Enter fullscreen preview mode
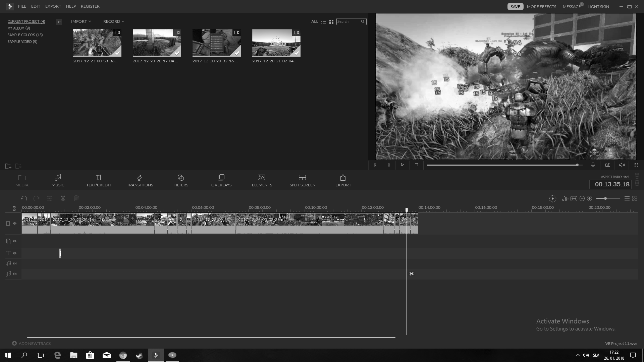Screen dimensions: 644x362 point(636,165)
